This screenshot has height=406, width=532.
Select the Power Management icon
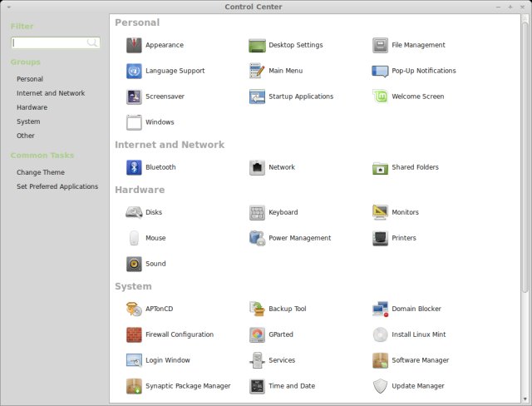tap(257, 238)
